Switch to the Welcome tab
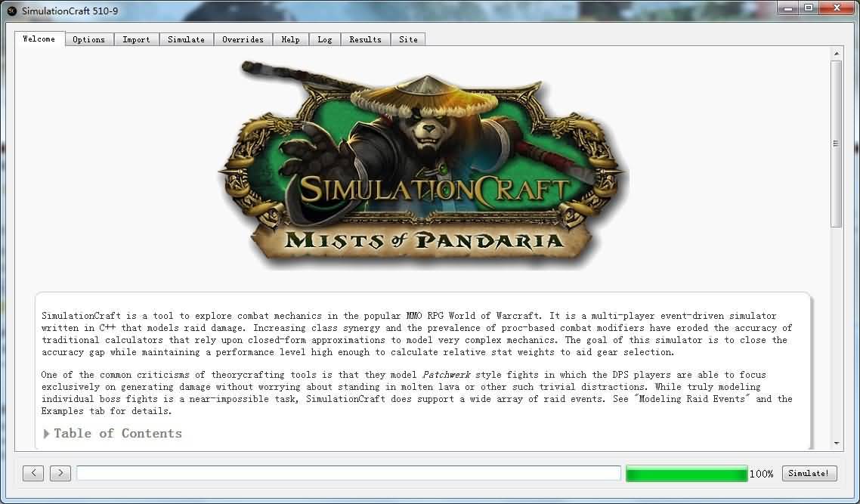The image size is (860, 504). point(39,39)
